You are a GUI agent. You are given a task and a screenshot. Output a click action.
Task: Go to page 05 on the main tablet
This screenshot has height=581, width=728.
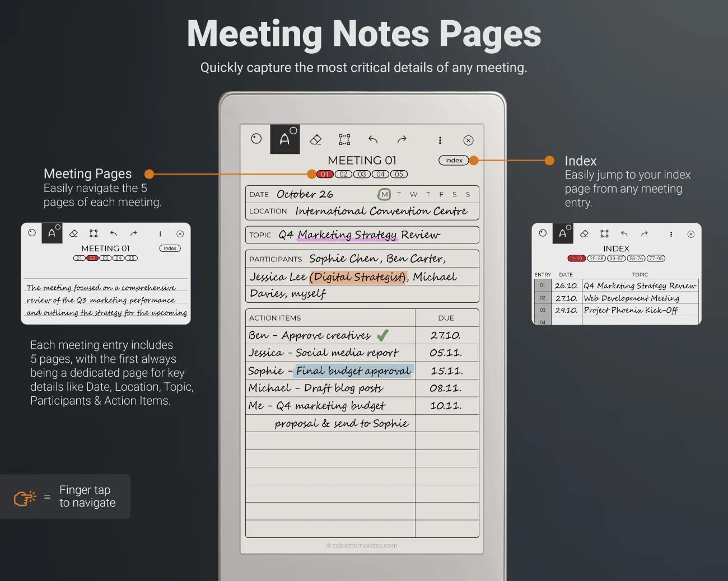(399, 174)
